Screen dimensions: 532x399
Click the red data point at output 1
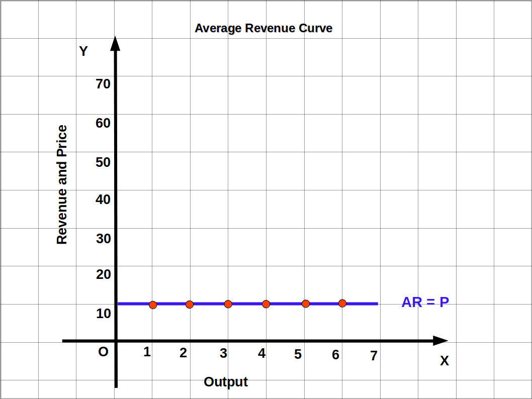click(x=153, y=305)
